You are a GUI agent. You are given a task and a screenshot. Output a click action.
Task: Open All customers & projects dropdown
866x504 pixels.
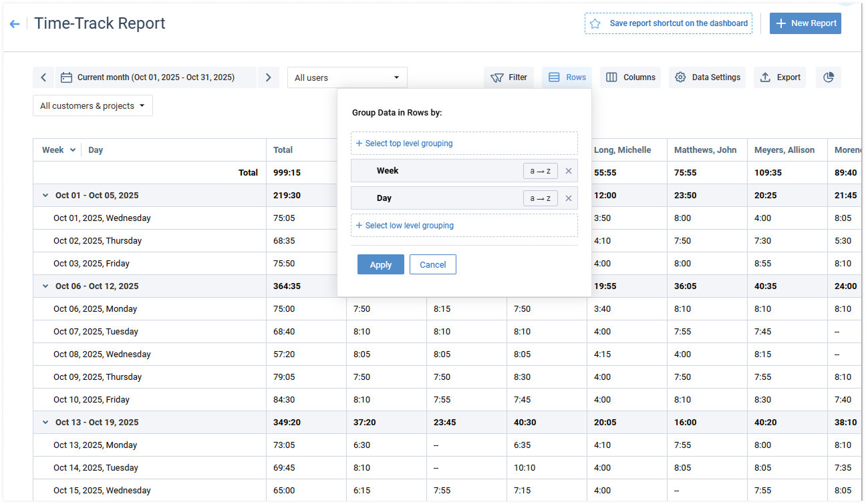click(x=92, y=105)
